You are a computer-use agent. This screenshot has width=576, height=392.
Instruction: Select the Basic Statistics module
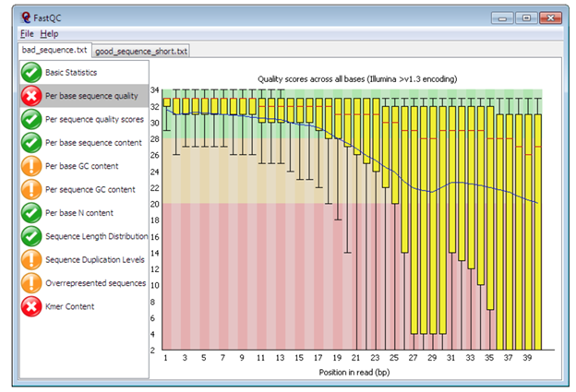(84, 72)
